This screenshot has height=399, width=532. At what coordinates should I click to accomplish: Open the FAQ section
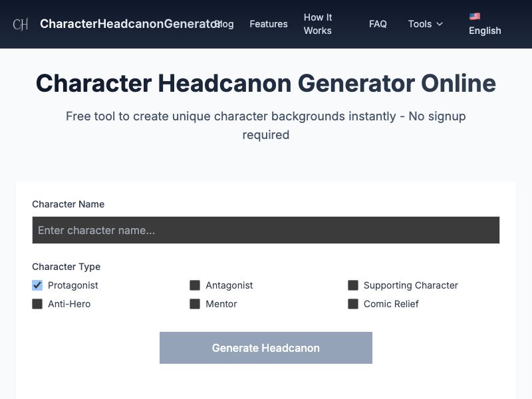point(378,24)
